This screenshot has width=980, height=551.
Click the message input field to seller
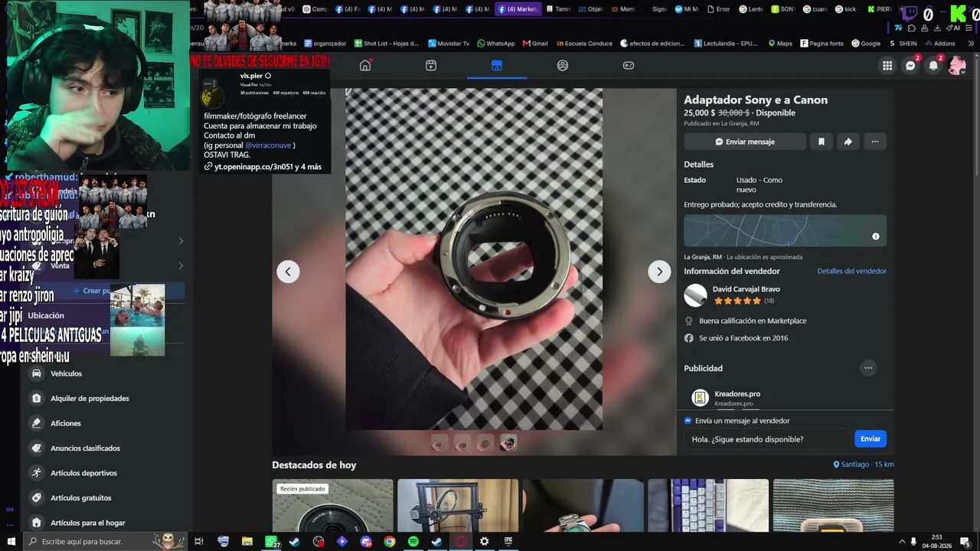click(x=768, y=439)
